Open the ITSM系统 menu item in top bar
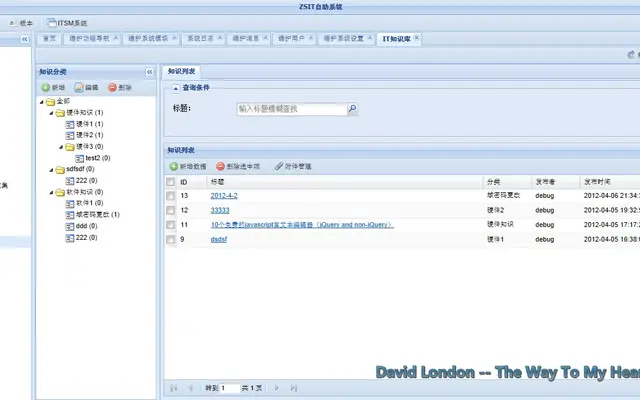Viewport: 640px width, 400px height. click(67, 23)
